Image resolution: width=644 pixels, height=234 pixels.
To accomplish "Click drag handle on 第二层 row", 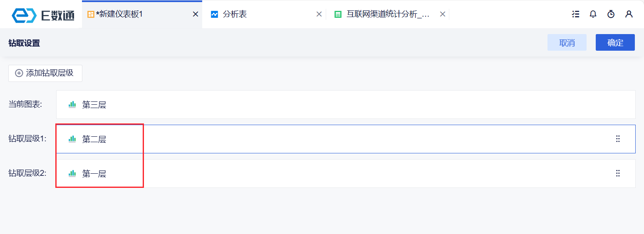I will click(618, 139).
